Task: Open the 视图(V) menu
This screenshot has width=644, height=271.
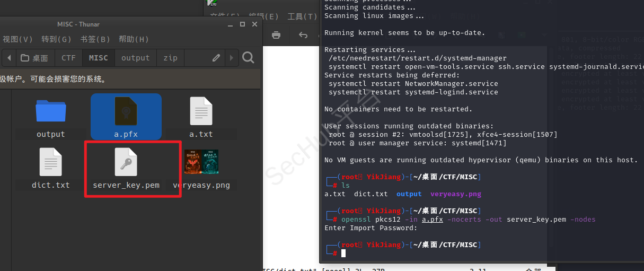Action: (17, 39)
